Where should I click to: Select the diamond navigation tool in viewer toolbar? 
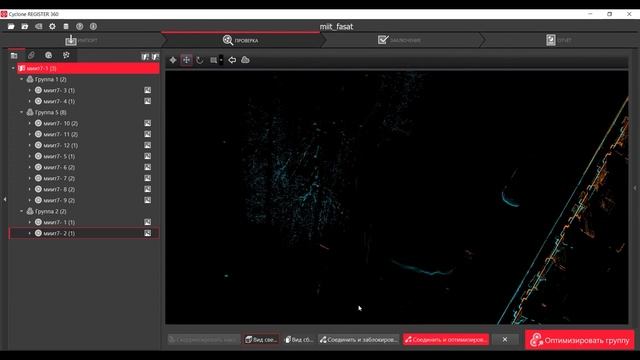coord(173,60)
